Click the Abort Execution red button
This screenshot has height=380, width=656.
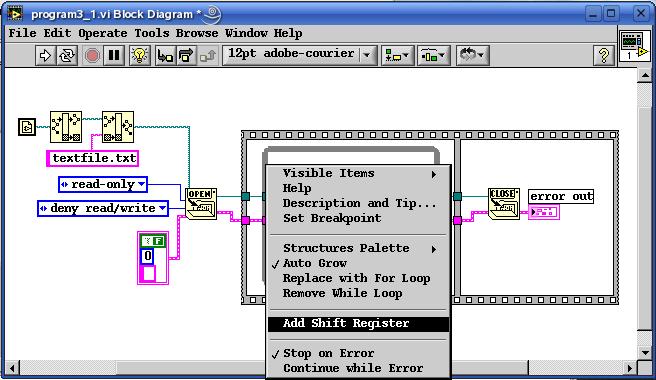pos(92,55)
